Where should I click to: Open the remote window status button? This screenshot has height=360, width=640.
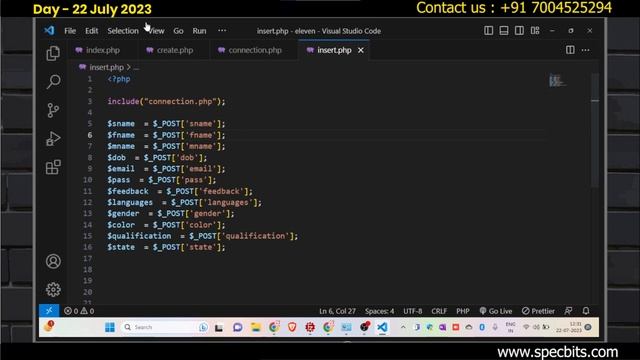(x=49, y=311)
